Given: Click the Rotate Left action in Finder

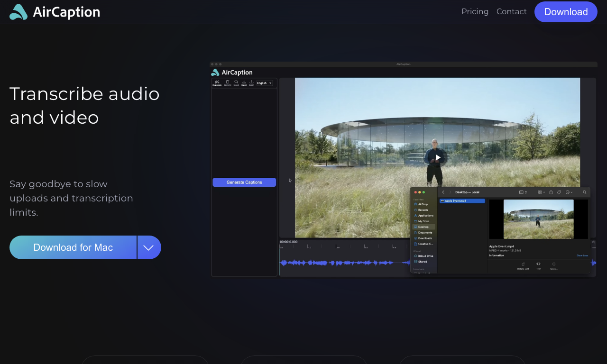Looking at the screenshot, I should point(523,266).
